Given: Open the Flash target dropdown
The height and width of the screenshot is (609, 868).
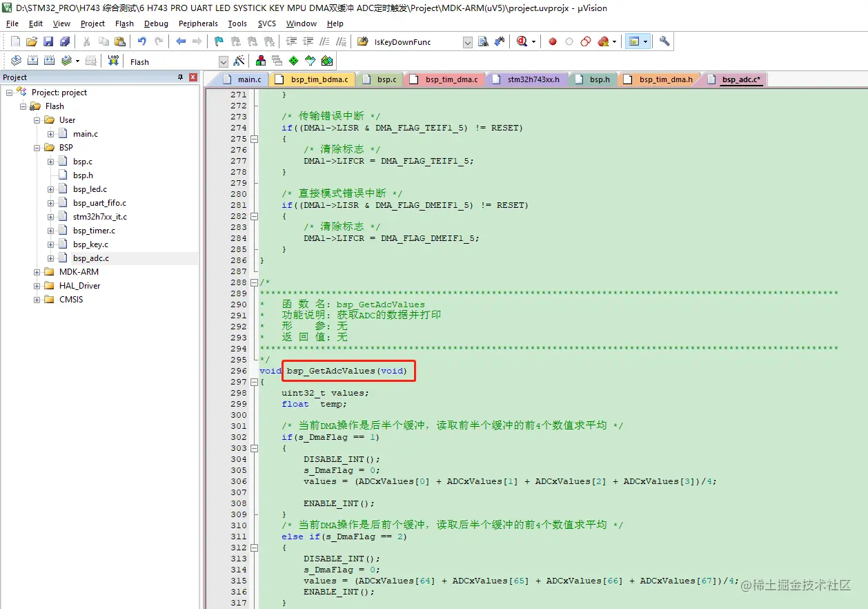Looking at the screenshot, I should (x=223, y=62).
